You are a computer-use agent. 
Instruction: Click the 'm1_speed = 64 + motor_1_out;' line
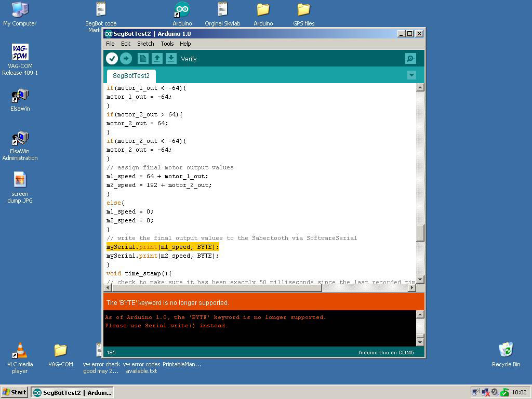157,176
